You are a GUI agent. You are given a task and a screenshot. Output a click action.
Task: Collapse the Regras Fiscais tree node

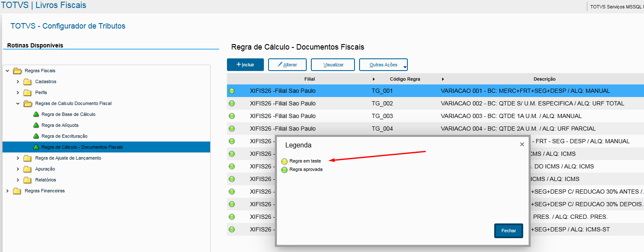(7, 71)
